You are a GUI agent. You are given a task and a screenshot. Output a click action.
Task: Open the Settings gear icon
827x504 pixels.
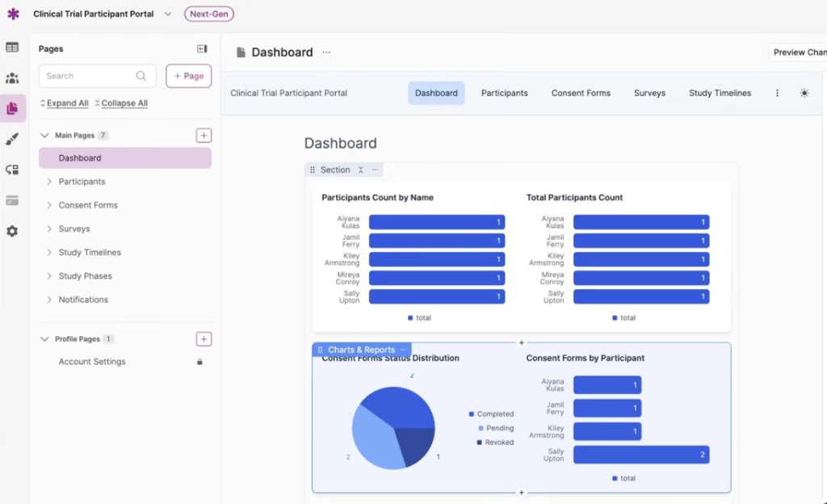pos(12,230)
